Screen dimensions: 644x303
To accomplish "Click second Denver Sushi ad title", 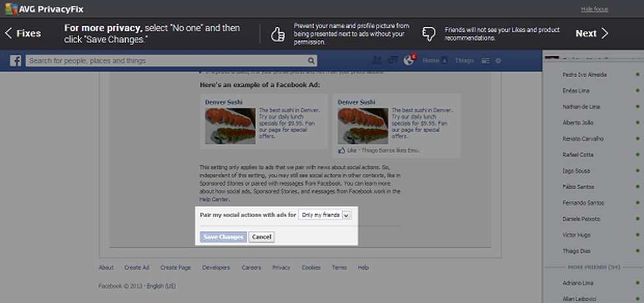I will (356, 102).
